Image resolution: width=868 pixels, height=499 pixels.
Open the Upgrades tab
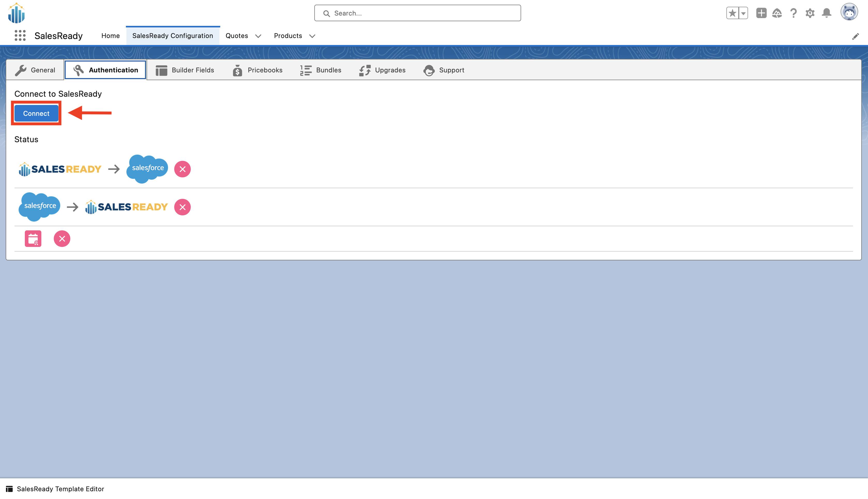(382, 70)
